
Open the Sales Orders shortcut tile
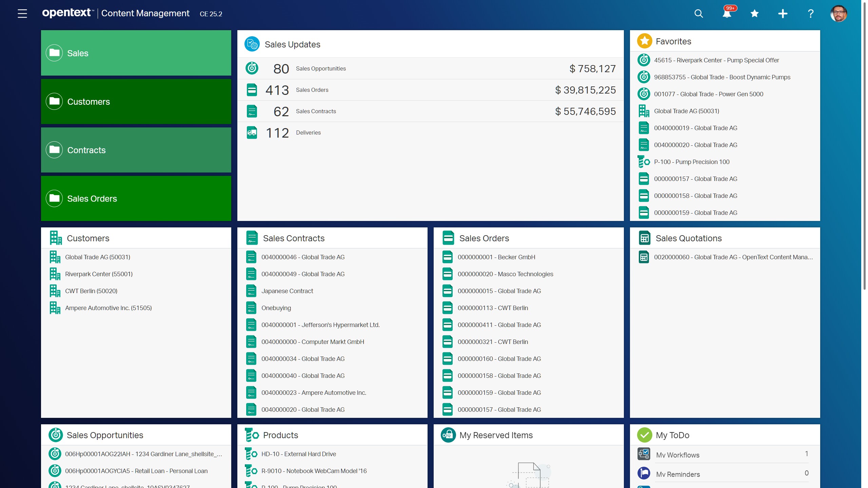click(x=136, y=198)
